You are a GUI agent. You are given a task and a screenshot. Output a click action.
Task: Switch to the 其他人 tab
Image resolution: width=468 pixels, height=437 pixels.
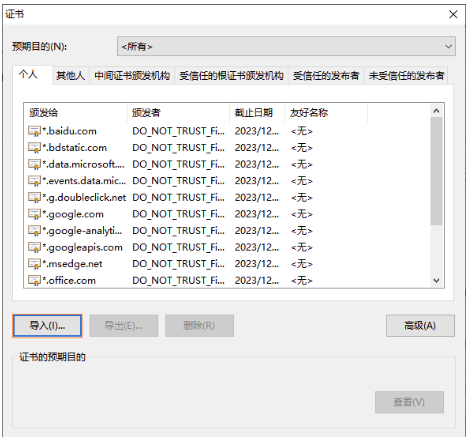[71, 76]
